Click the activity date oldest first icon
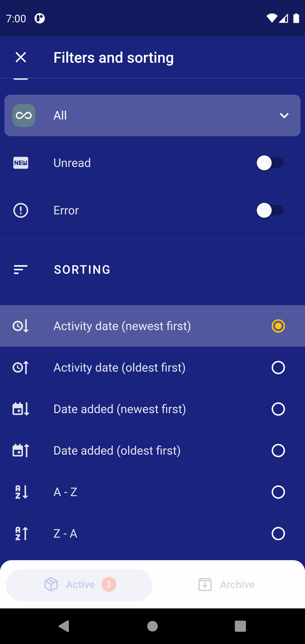Viewport: 305px width, 644px height. (21, 368)
